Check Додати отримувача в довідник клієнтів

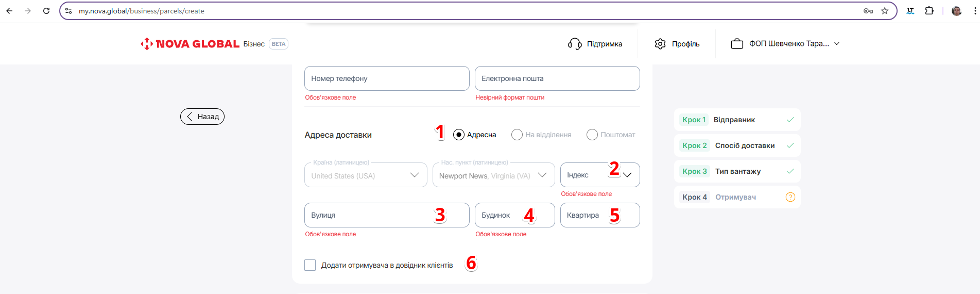tap(310, 265)
